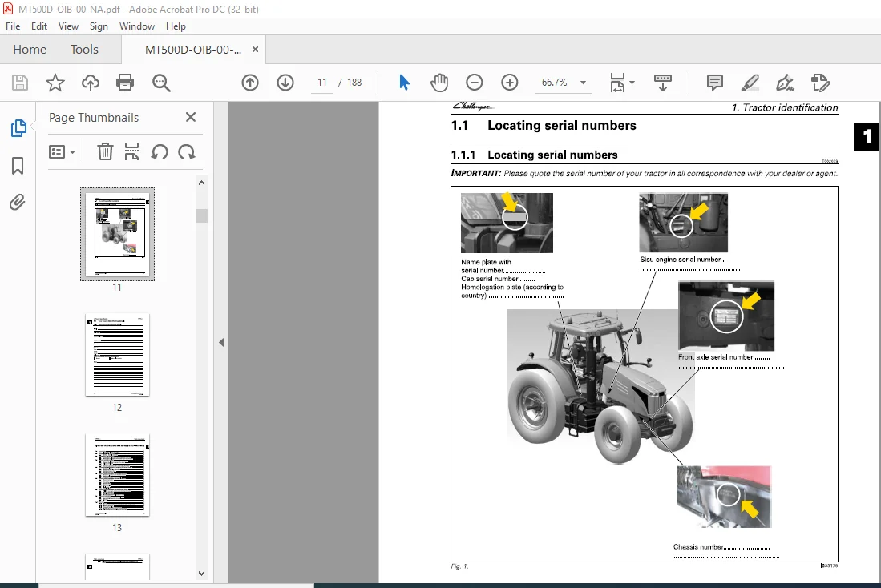Select the page 11 thumbnail
Viewport: 881px width, 588px height.
(x=117, y=234)
